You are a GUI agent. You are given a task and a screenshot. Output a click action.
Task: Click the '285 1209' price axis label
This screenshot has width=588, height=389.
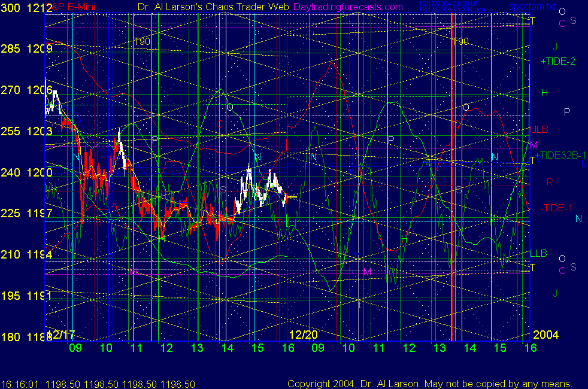(x=26, y=48)
